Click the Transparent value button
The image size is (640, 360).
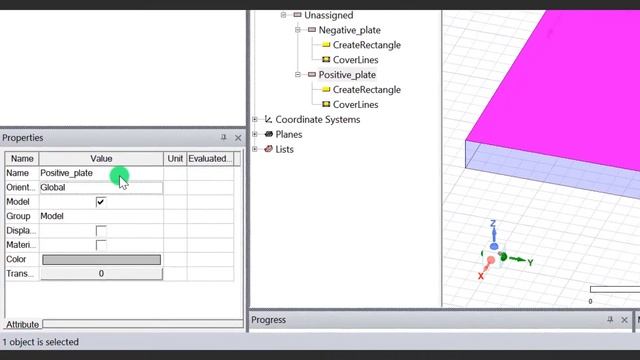(x=101, y=273)
